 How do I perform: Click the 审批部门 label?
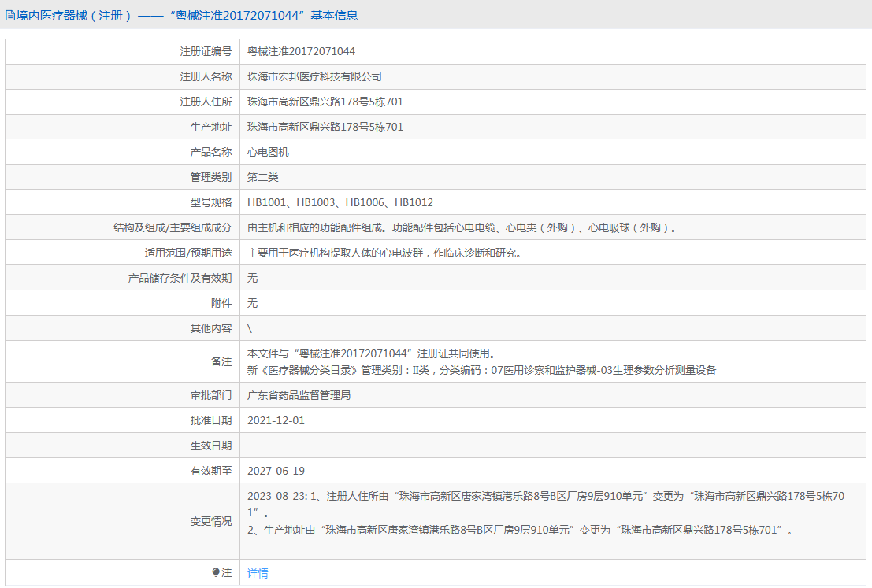click(211, 396)
